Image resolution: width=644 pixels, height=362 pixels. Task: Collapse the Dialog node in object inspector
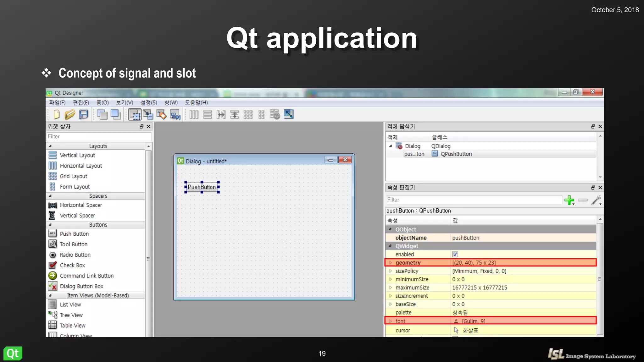pyautogui.click(x=391, y=146)
